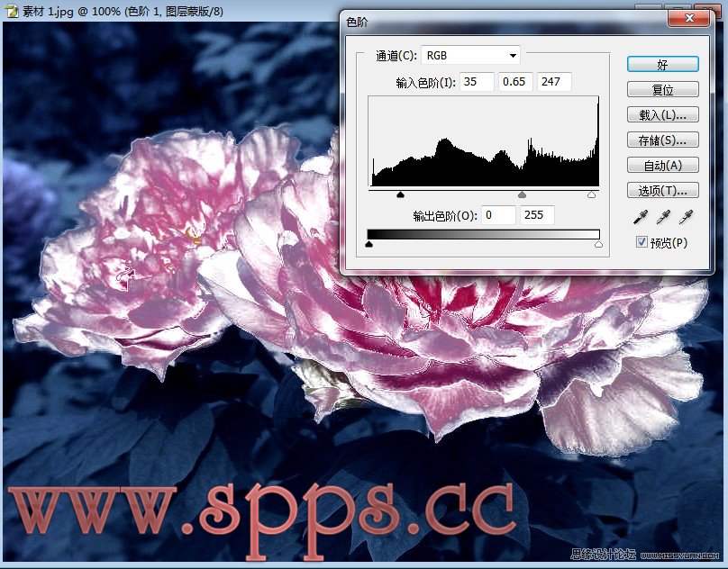Click the black input shadow slider triangle
728x569 pixels.
tap(401, 194)
